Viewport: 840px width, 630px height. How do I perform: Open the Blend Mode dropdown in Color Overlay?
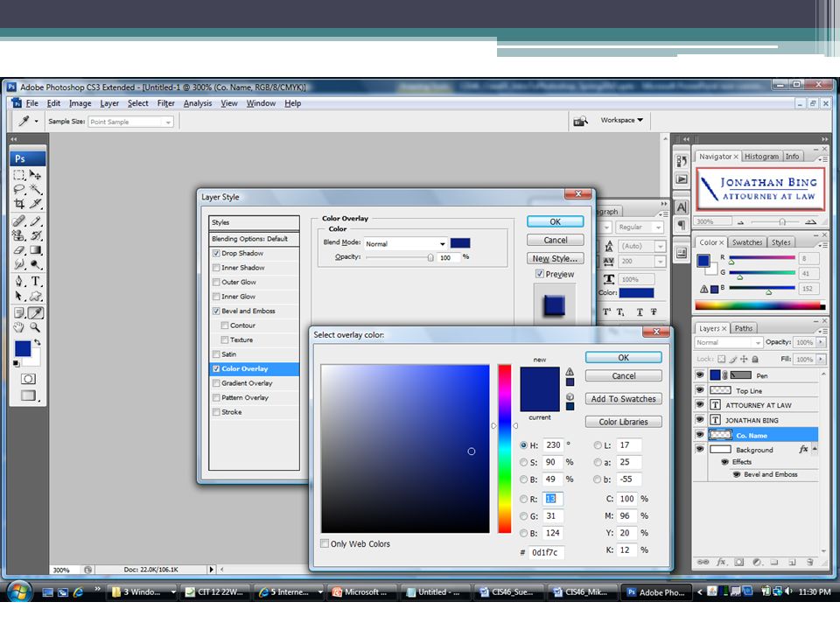(405, 244)
